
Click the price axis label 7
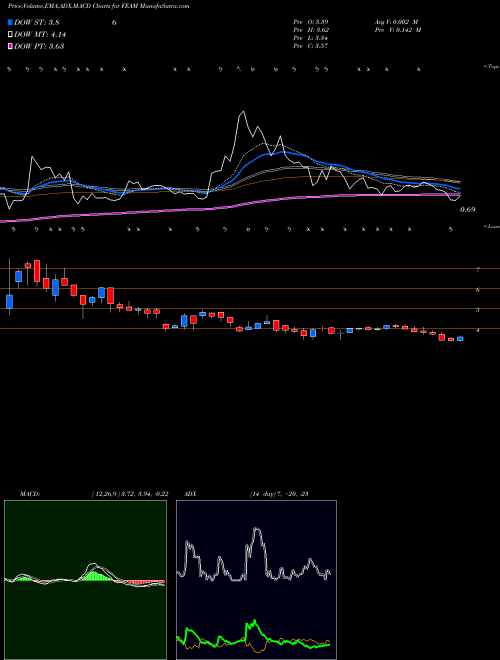point(478,270)
